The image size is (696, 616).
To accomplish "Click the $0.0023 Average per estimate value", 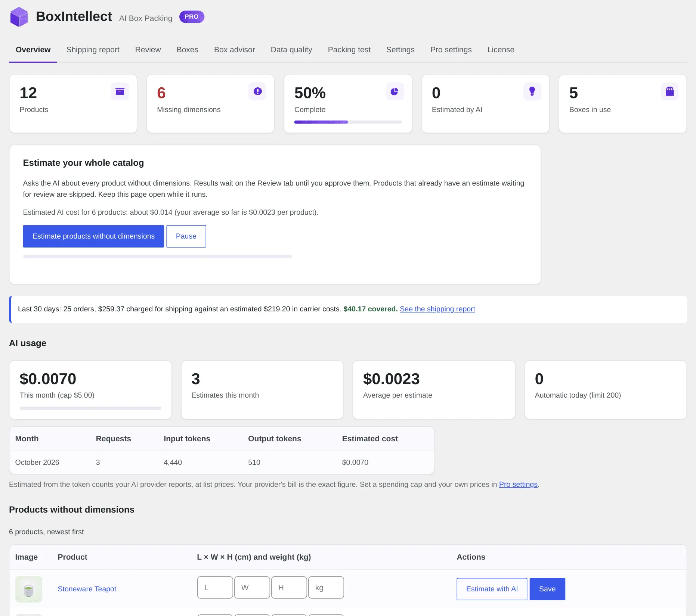I will coord(392,379).
